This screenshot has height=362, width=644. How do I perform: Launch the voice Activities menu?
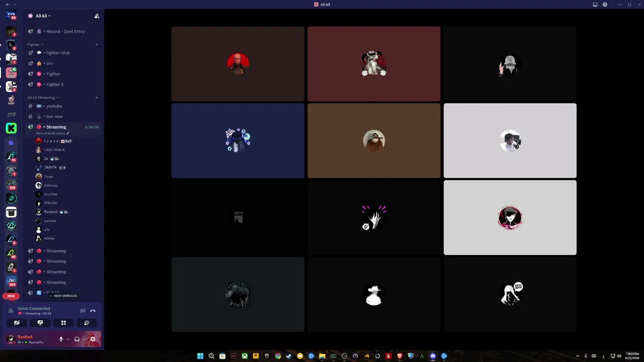click(63, 323)
